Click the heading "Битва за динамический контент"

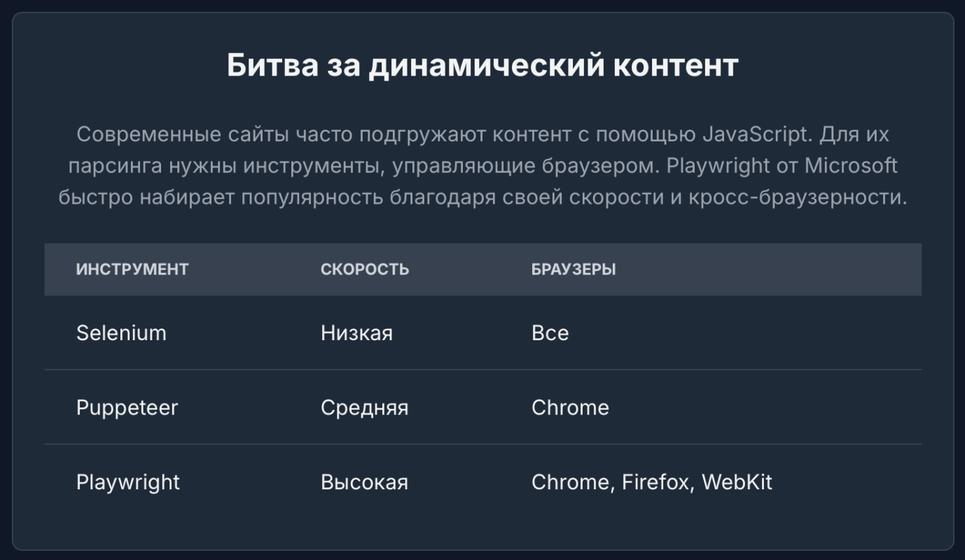coord(482,66)
